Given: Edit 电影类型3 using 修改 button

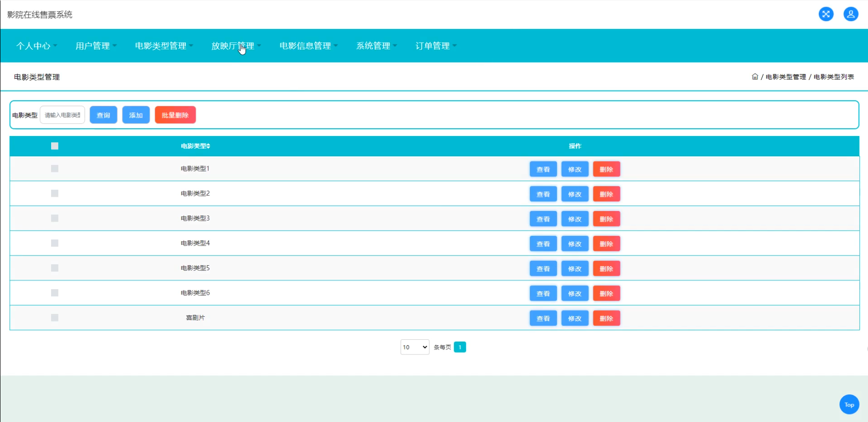Looking at the screenshot, I should [575, 219].
